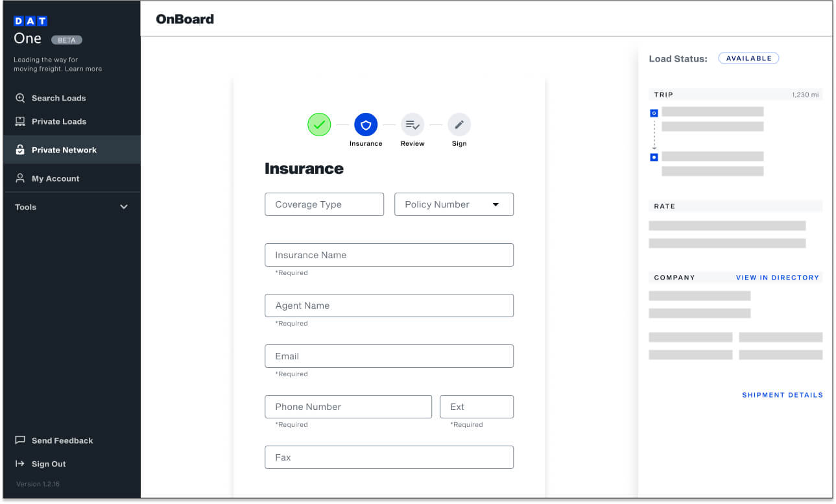This screenshot has width=836, height=504.
Task: Click into the Phone Number field
Action: pyautogui.click(x=348, y=407)
